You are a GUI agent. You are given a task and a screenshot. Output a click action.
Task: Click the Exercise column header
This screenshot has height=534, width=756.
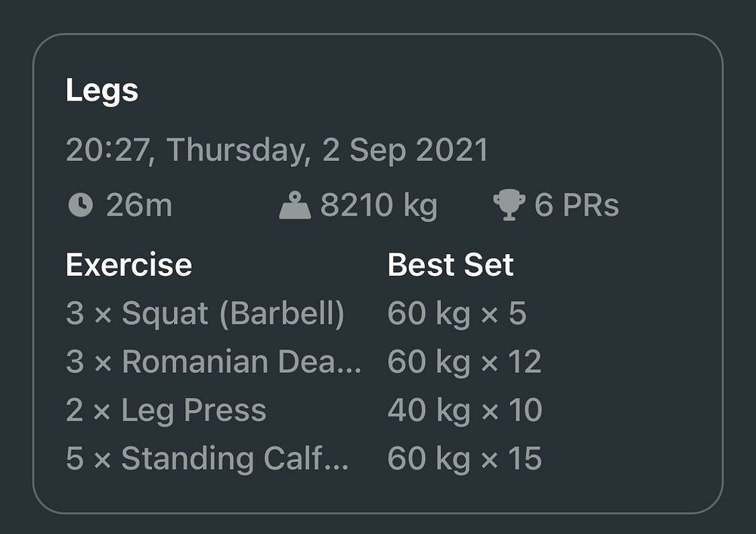129,265
